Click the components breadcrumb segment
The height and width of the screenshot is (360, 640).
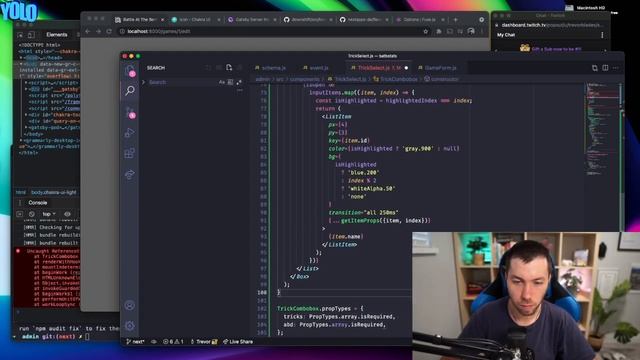[304, 79]
